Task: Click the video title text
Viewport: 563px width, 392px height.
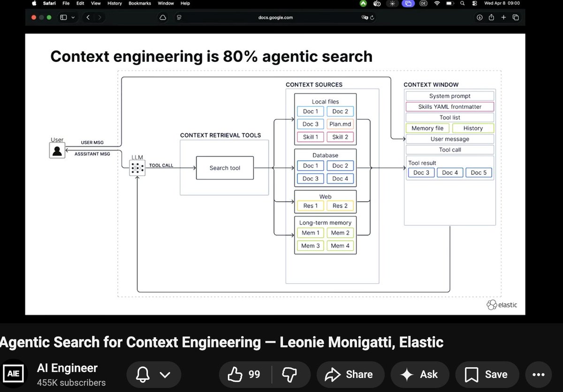Action: [x=222, y=342]
